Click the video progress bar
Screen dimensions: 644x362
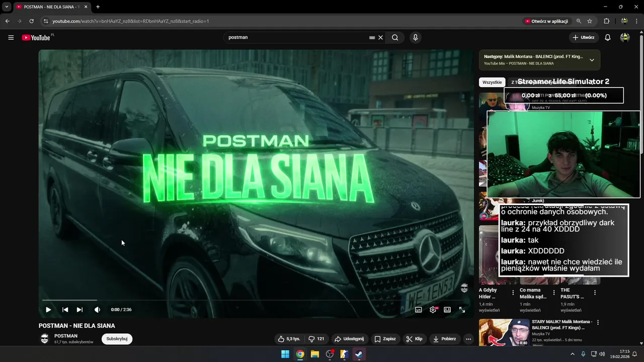point(256,300)
